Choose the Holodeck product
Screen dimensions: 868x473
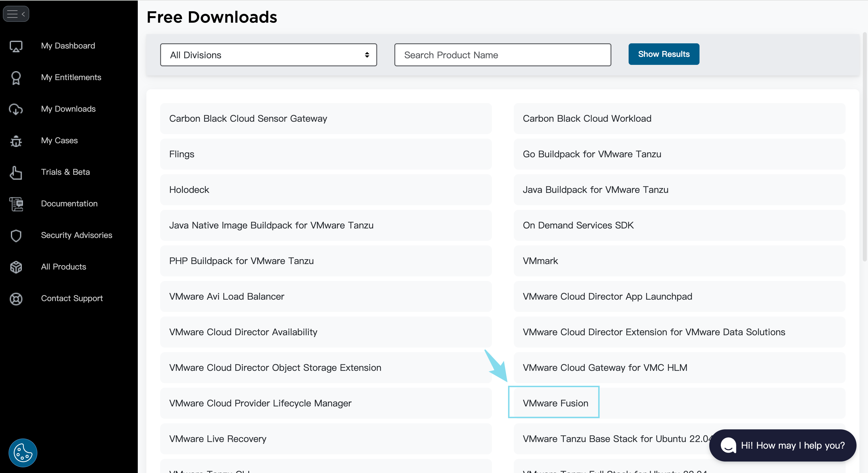[326, 190]
